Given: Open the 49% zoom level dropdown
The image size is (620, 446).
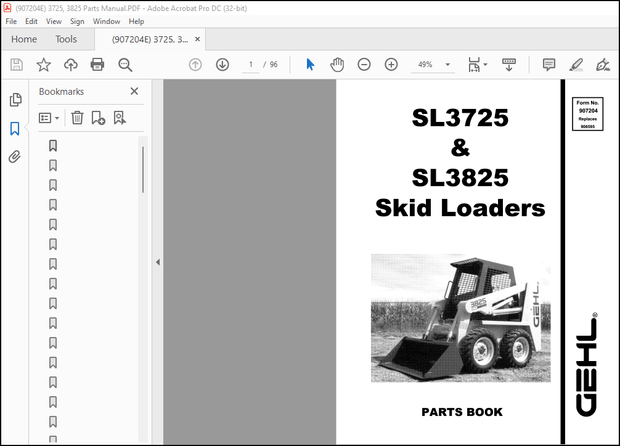Looking at the screenshot, I should pyautogui.click(x=432, y=64).
